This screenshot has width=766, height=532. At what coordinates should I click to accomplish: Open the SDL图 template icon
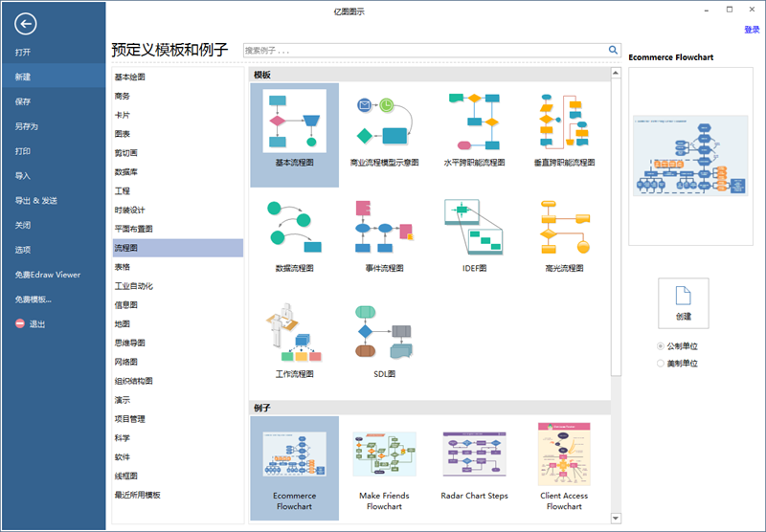coord(385,332)
